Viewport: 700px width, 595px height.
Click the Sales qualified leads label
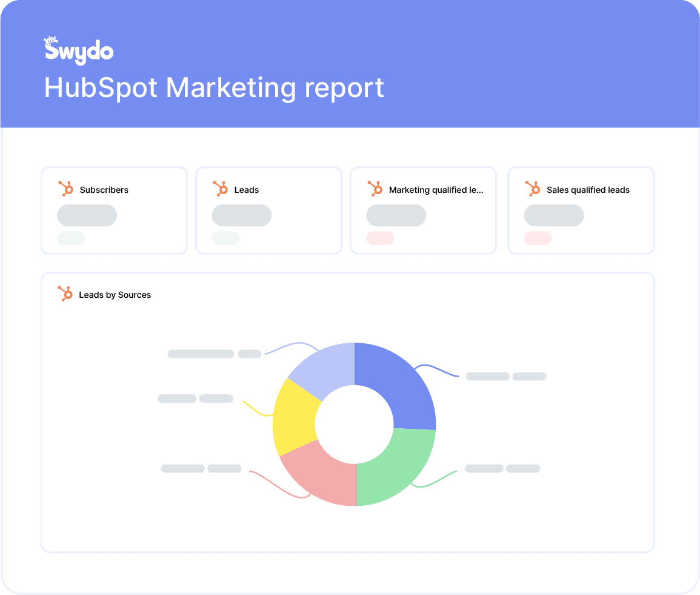[588, 190]
